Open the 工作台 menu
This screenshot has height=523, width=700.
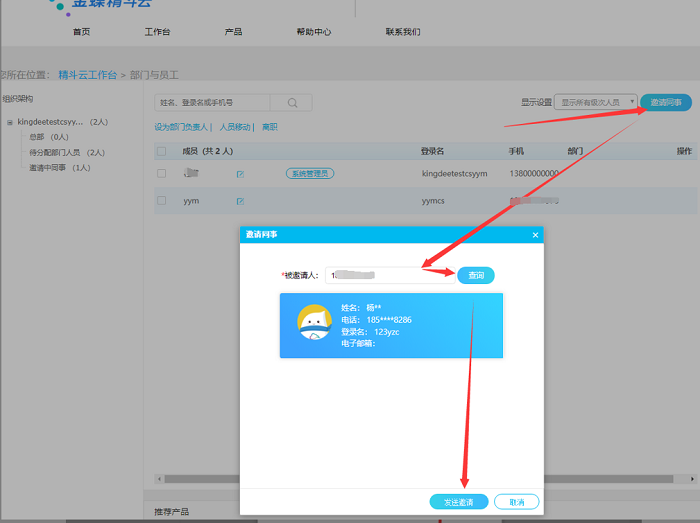click(157, 32)
